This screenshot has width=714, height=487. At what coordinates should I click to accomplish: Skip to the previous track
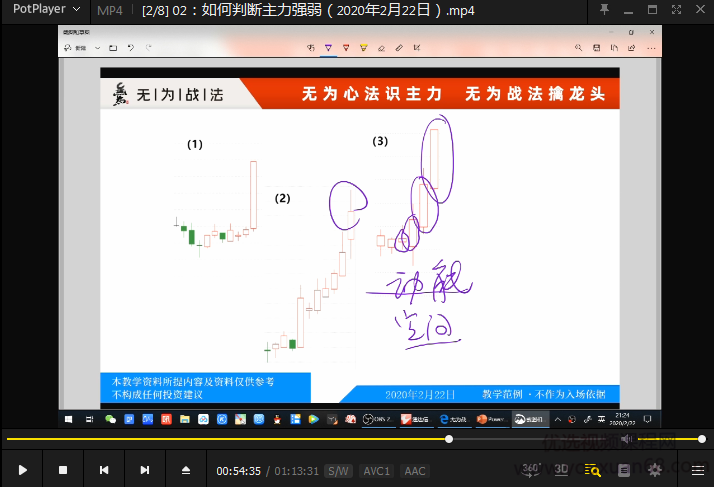[104, 470]
